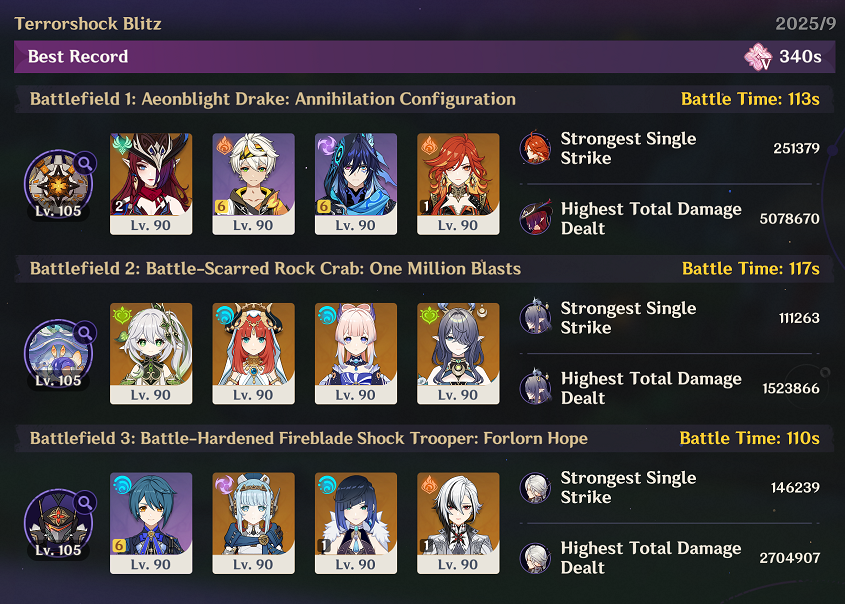The height and width of the screenshot is (604, 845).
Task: Select the red-haired Pyro character in Battlefield 1
Action: pos(458,184)
